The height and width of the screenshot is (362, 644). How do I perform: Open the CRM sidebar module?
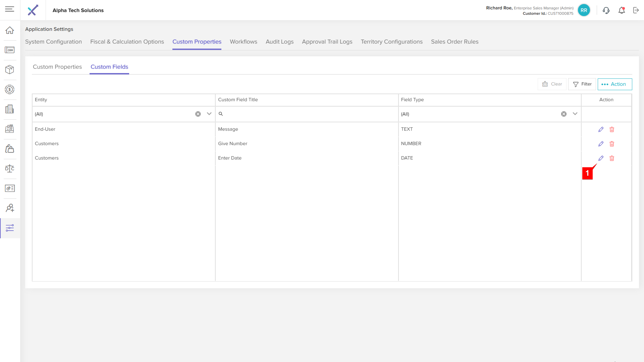pos(10,50)
